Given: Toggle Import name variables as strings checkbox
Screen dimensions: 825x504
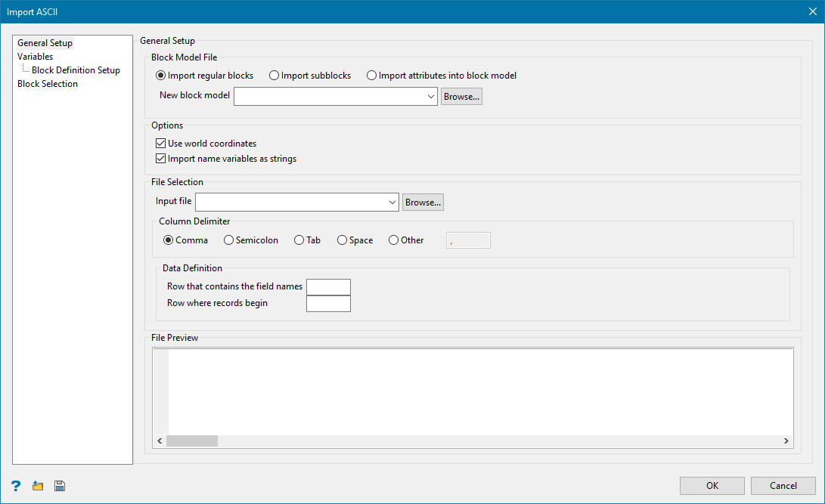Looking at the screenshot, I should 160,159.
